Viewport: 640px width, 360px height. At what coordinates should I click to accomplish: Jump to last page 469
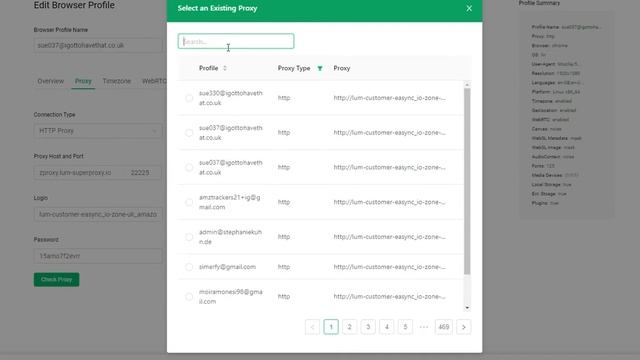pos(444,327)
